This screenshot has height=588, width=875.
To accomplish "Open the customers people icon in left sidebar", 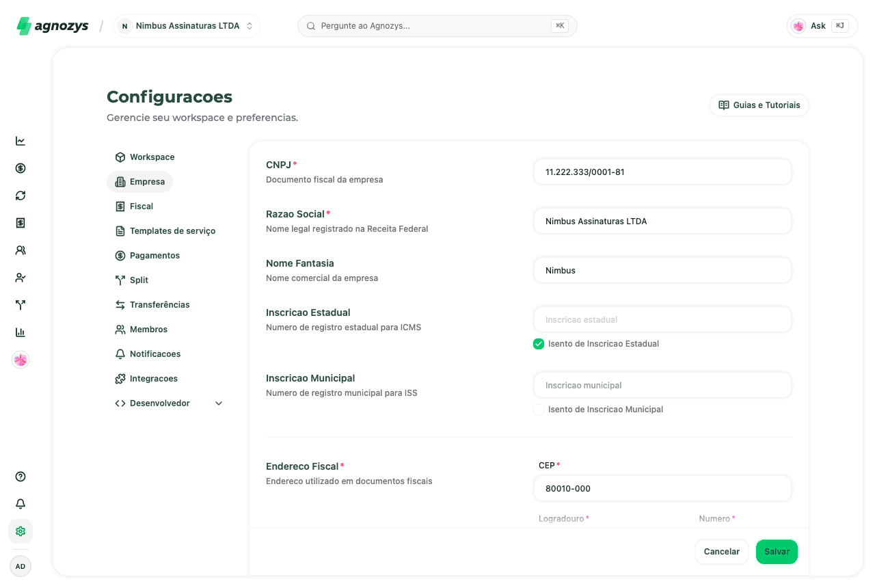I will (21, 250).
